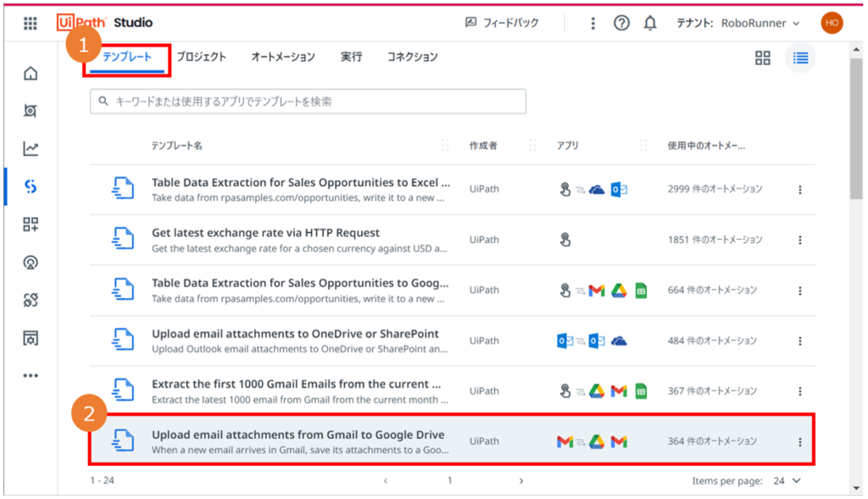Open the help question mark icon

pyautogui.click(x=621, y=23)
